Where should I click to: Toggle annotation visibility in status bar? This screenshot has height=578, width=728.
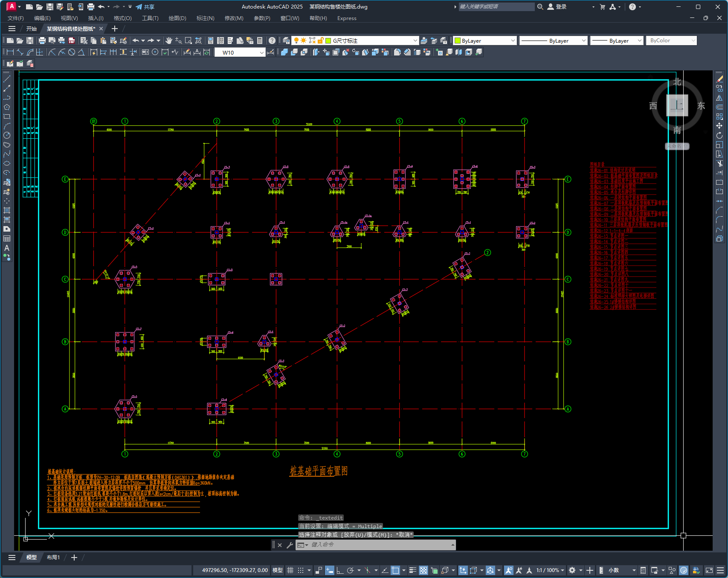click(x=509, y=570)
